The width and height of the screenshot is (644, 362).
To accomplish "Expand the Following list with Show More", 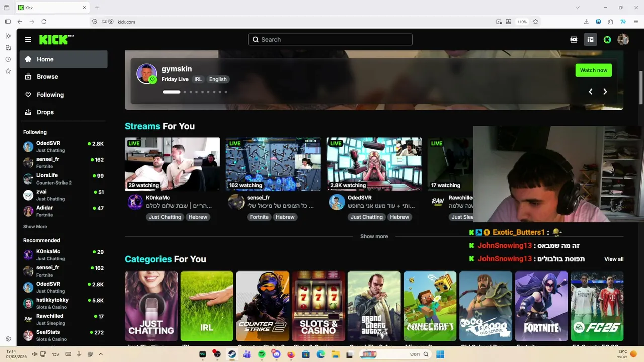I will [x=35, y=227].
